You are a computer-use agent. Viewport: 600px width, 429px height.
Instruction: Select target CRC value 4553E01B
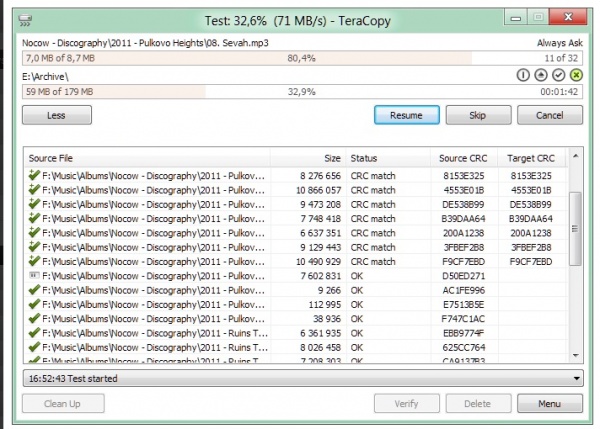pyautogui.click(x=531, y=190)
